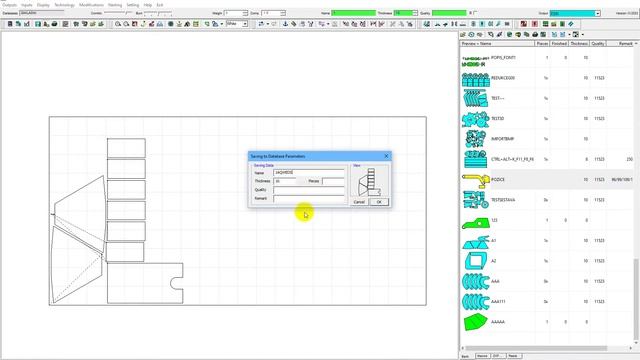Open the Outputs menu
The image size is (640, 360).
(9, 5)
